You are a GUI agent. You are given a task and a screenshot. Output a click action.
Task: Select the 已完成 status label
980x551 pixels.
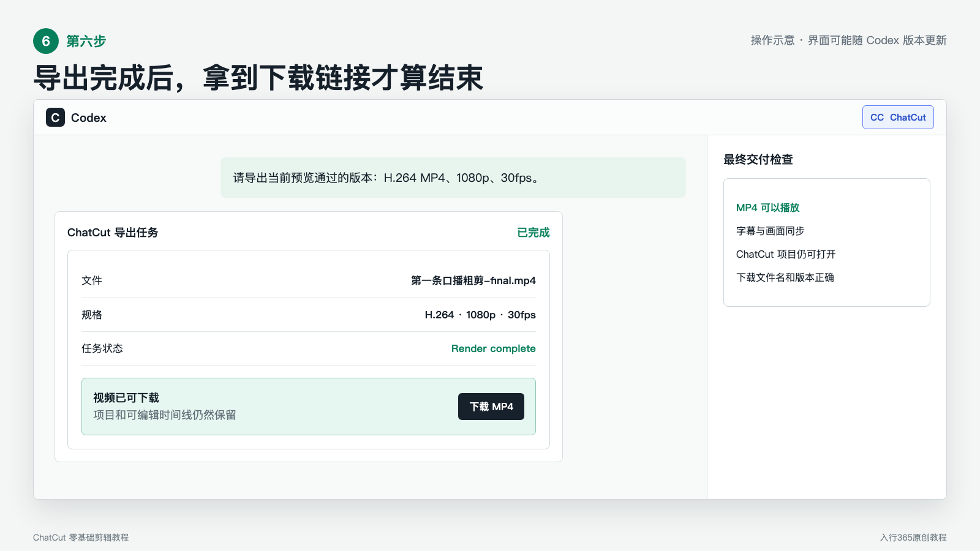click(533, 233)
